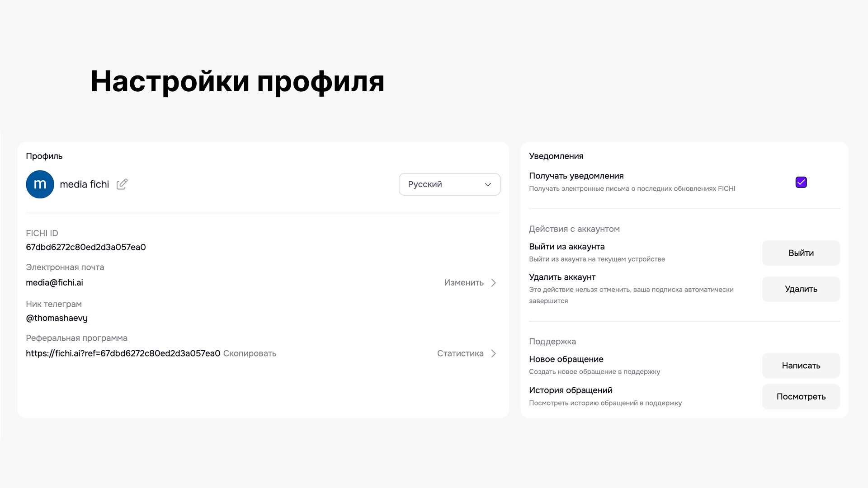The height and width of the screenshot is (488, 868).
Task: Click the Выйти из аккаунта label
Action: [x=567, y=247]
